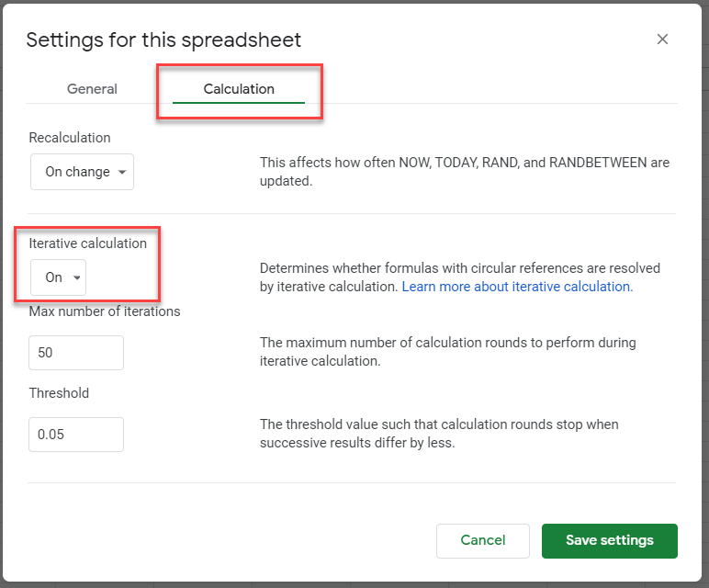Open 'Learn more about iterative calculation' link
Image resolution: width=709 pixels, height=588 pixels.
[x=517, y=287]
